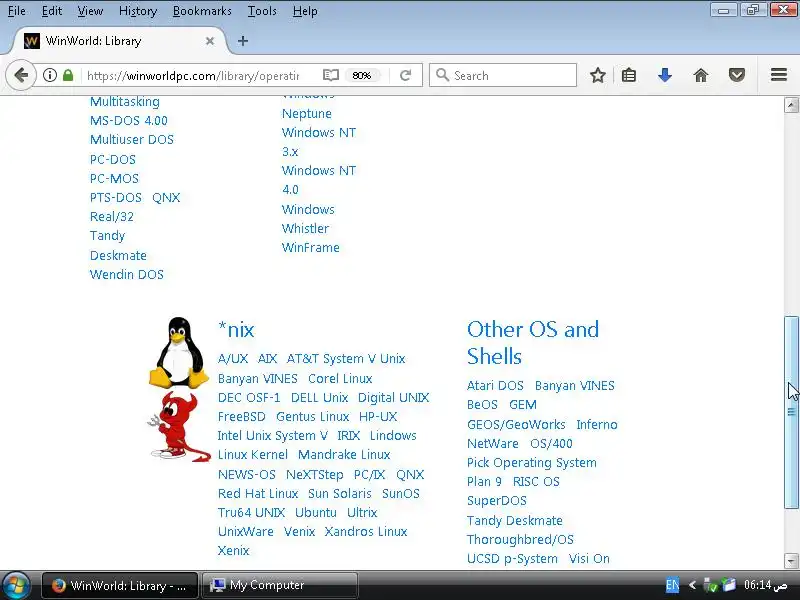Open the View menu
This screenshot has width=800, height=600.
point(90,11)
